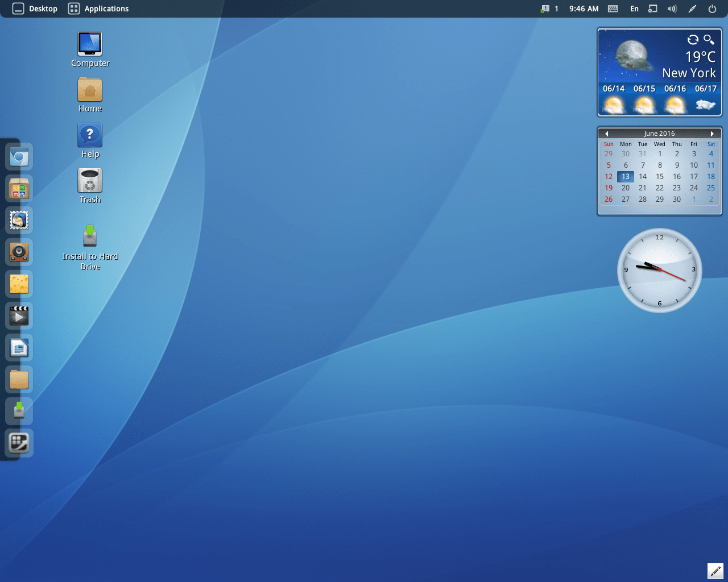The image size is (728, 582).
Task: Open the music player from the dock
Action: pyautogui.click(x=19, y=252)
